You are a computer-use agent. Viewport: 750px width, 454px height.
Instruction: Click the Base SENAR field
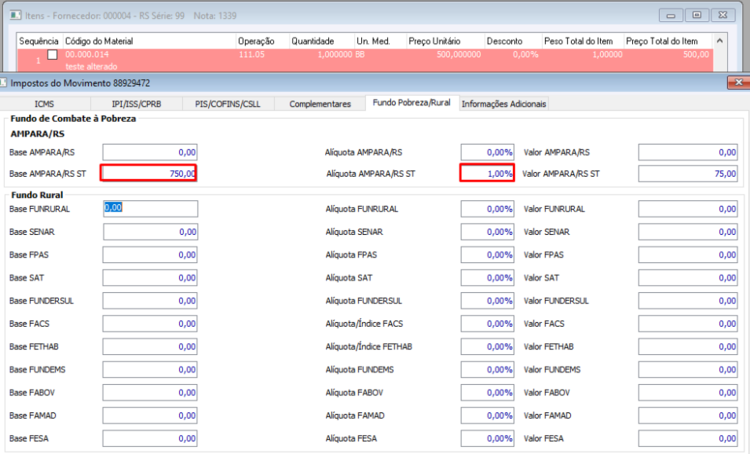(150, 232)
